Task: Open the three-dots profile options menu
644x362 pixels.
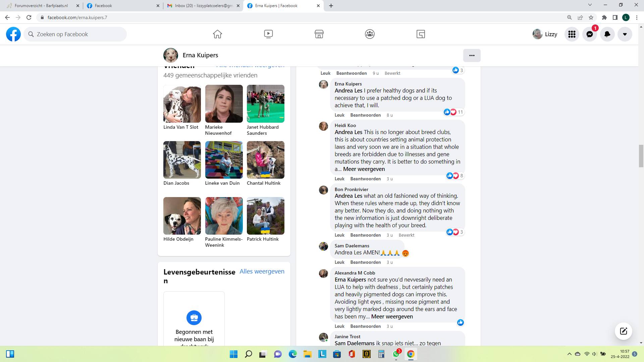Action: pyautogui.click(x=472, y=56)
